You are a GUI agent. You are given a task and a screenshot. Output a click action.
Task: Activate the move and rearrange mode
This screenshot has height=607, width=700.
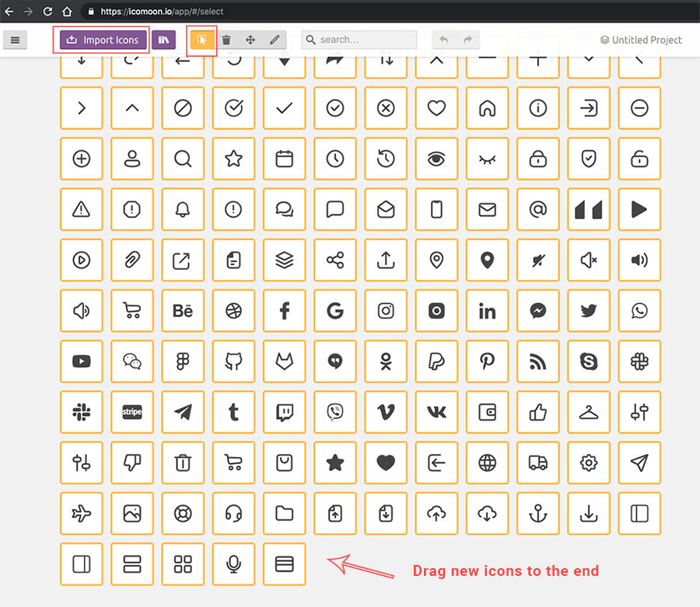249,40
